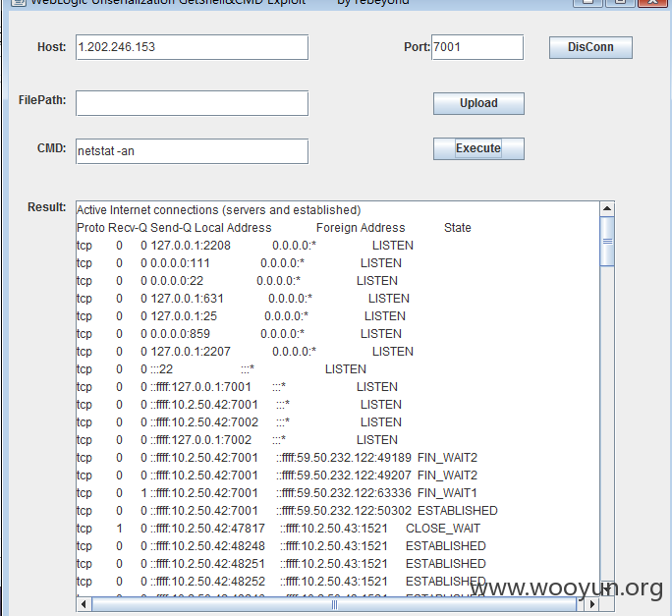Viewport: 672px width, 616px height.
Task: Focus the Host input field
Action: (192, 47)
